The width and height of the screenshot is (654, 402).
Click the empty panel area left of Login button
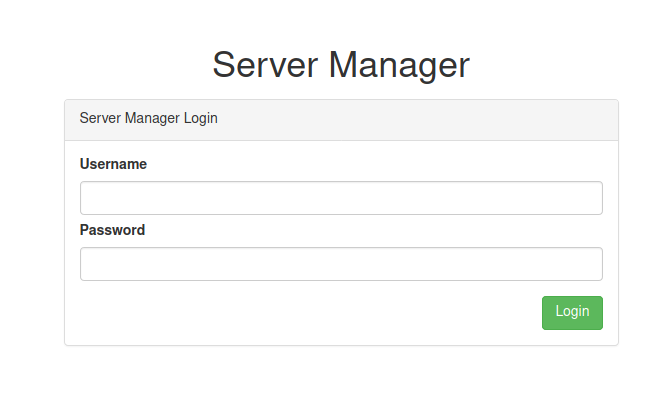[x=309, y=313]
